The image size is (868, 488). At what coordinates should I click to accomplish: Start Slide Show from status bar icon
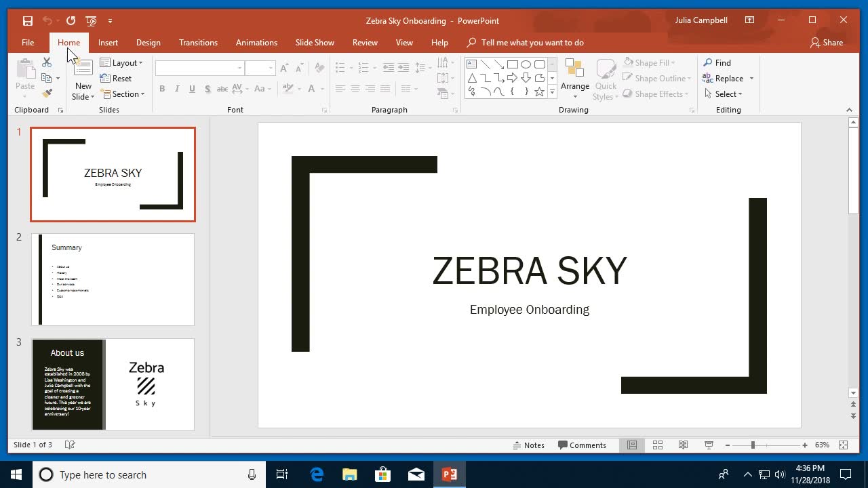point(709,445)
